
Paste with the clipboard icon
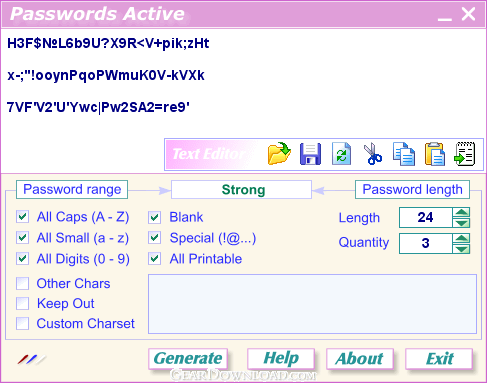coord(434,154)
